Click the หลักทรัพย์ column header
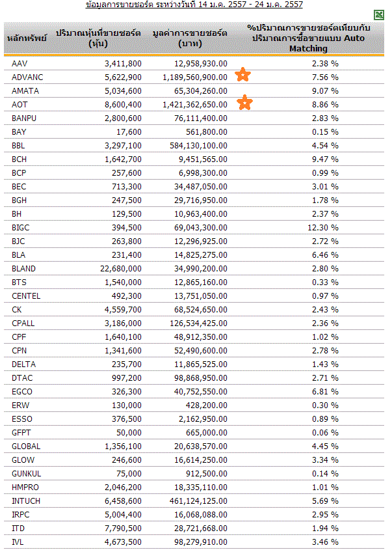The height and width of the screenshot is (550, 392). (x=27, y=38)
